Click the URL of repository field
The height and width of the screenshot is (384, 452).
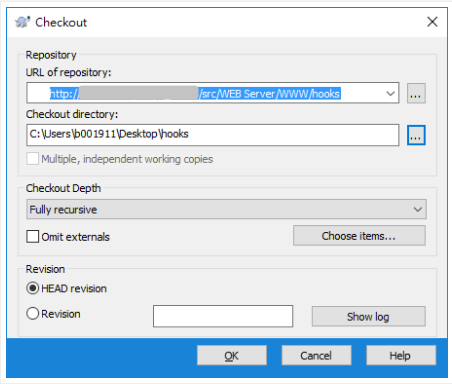(x=213, y=93)
